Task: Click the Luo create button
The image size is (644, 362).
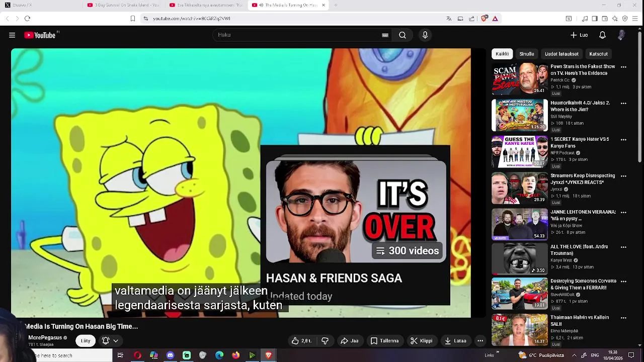Action: tap(579, 35)
